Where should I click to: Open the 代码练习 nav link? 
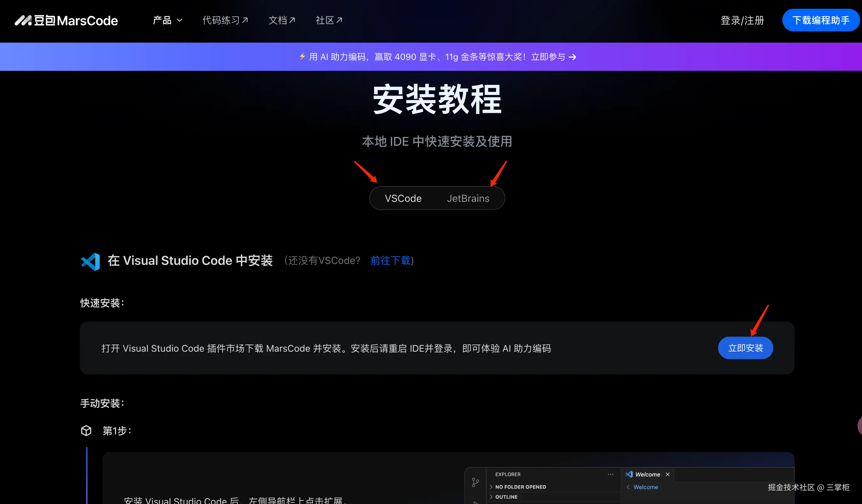tap(225, 20)
